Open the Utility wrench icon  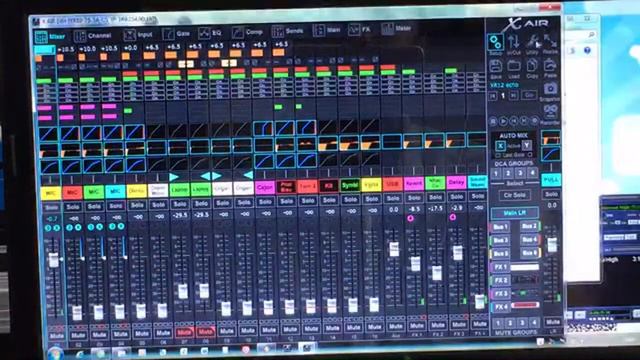(532, 42)
